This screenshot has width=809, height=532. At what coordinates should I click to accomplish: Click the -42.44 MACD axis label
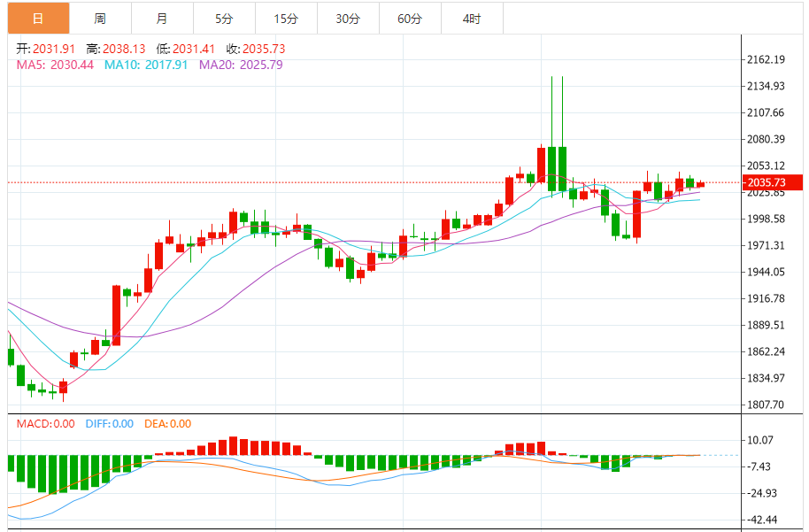pyautogui.click(x=762, y=520)
